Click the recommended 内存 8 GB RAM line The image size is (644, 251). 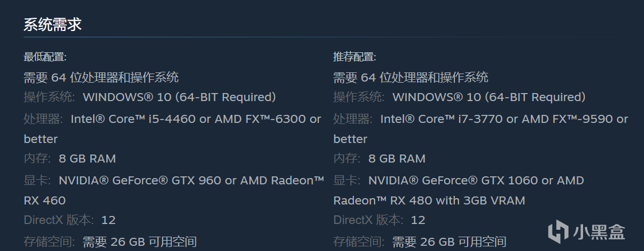[379, 159]
